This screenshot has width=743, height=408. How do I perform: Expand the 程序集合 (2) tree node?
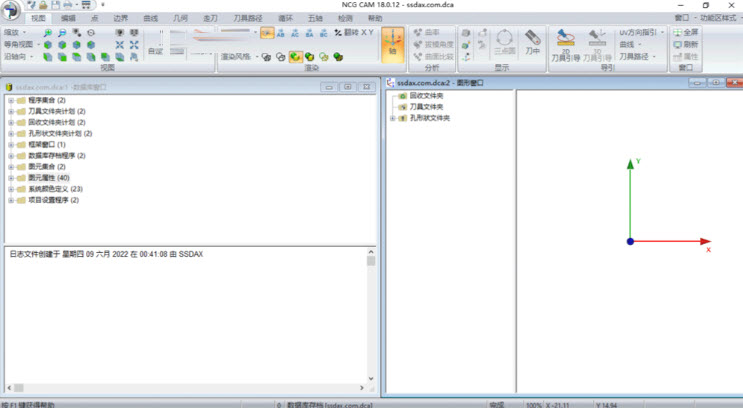tap(10, 101)
